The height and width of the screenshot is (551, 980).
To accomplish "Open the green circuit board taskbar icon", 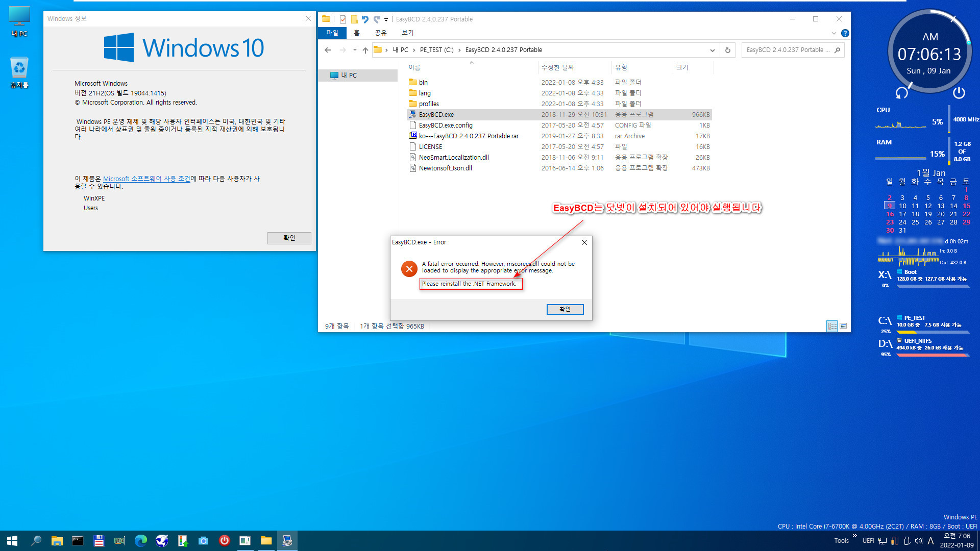I will 119,541.
